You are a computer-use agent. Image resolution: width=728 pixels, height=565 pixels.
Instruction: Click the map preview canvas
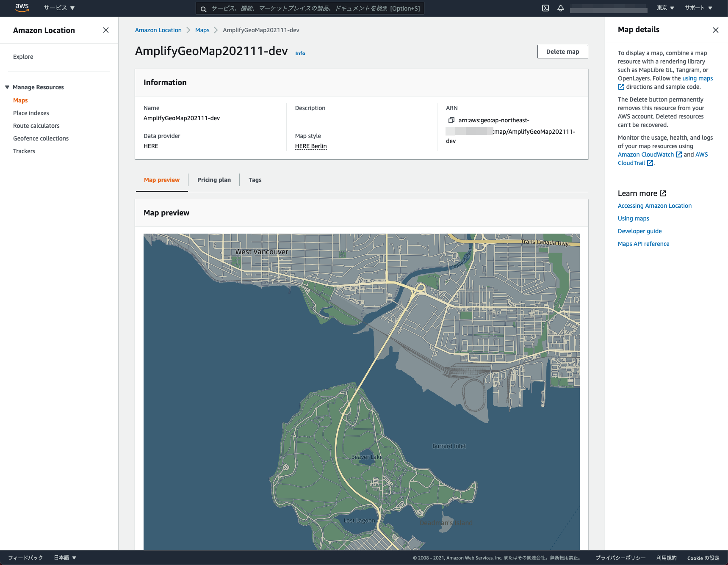click(x=362, y=392)
